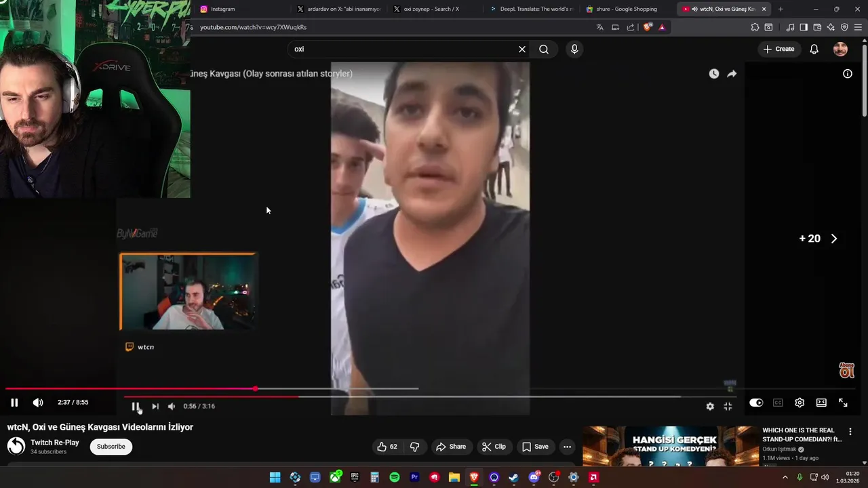This screenshot has width=868, height=488.
Task: Subscribe to Twitch Re-Play channel
Action: 111,447
